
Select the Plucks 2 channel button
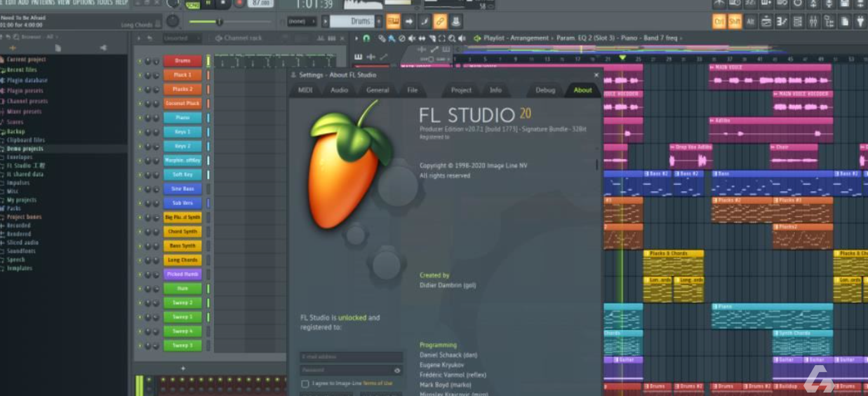click(x=182, y=89)
